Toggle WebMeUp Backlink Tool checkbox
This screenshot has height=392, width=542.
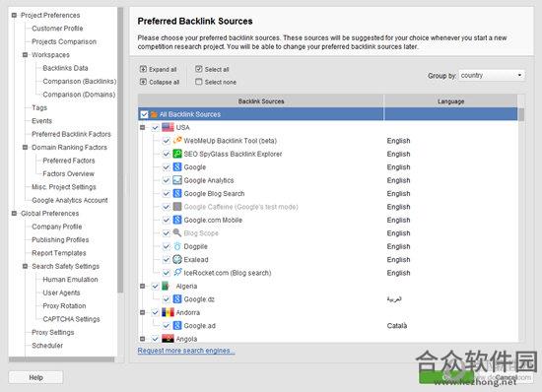point(167,141)
